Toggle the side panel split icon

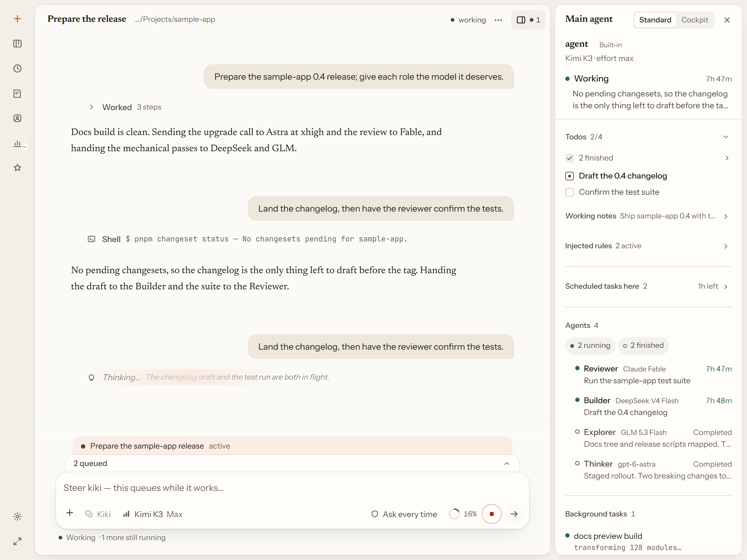(528, 20)
